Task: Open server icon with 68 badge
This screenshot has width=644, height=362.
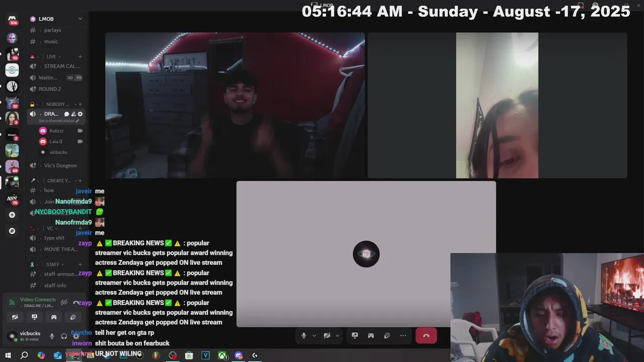Action: click(x=12, y=166)
